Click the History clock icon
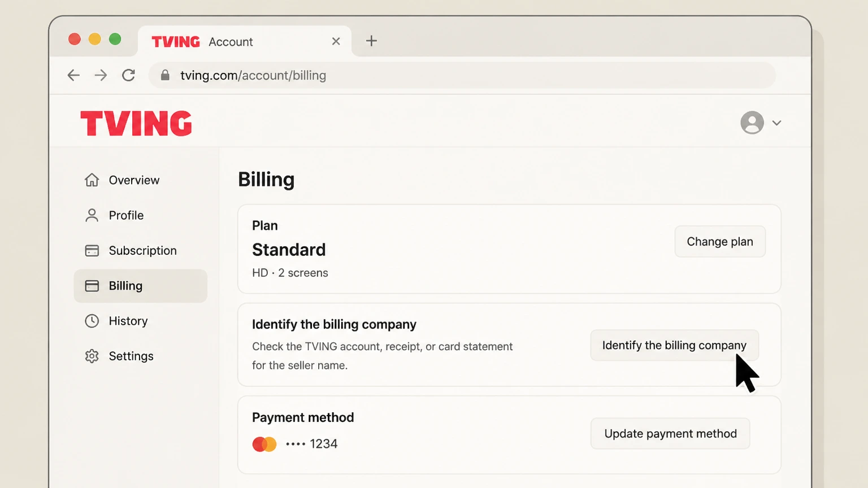 pyautogui.click(x=92, y=321)
